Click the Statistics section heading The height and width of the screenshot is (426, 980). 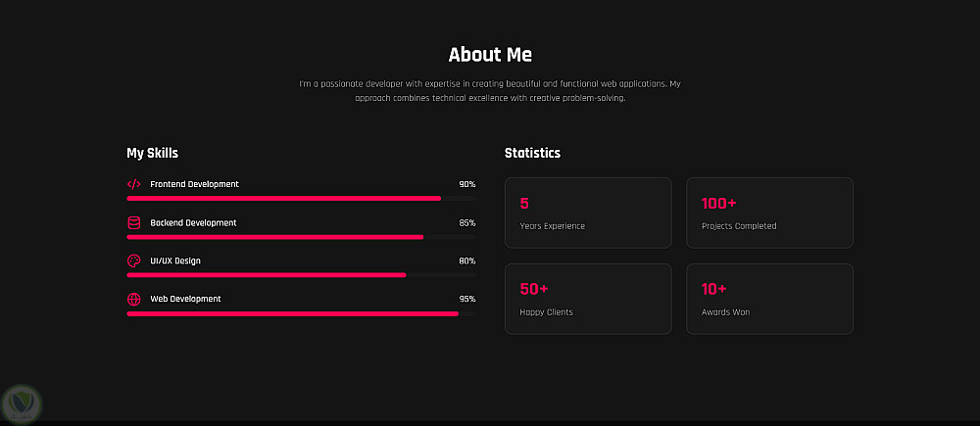[532, 153]
